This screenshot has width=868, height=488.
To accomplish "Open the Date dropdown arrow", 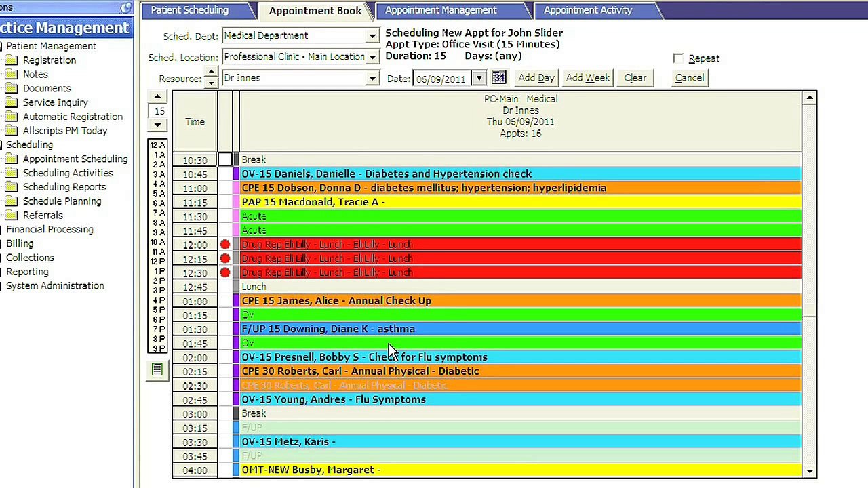I will tap(479, 79).
